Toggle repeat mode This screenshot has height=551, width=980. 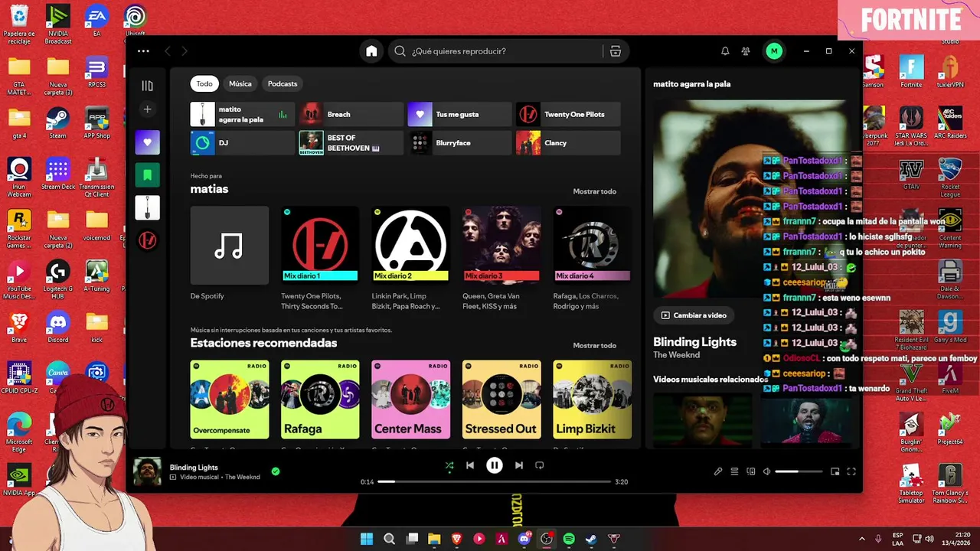[x=540, y=465]
